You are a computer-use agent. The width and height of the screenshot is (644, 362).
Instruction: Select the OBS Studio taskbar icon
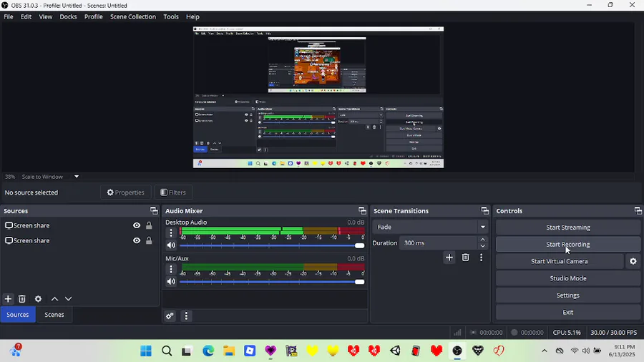click(x=457, y=351)
